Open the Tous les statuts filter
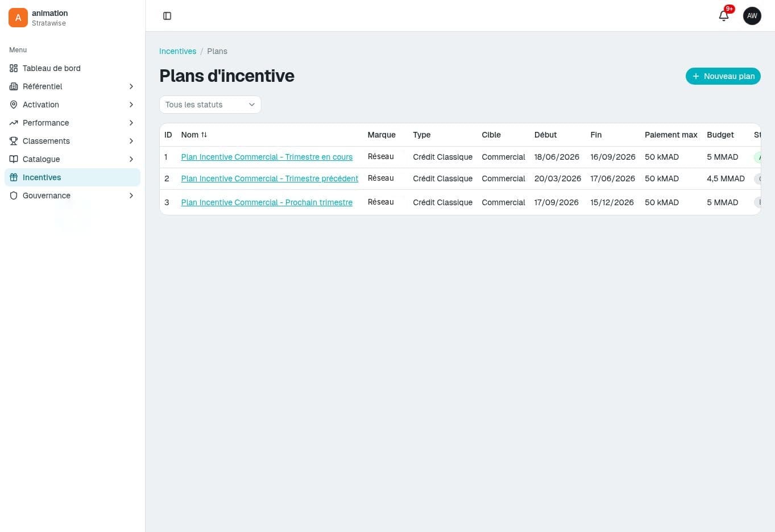Screen dimensions: 775x532 click(210, 105)
